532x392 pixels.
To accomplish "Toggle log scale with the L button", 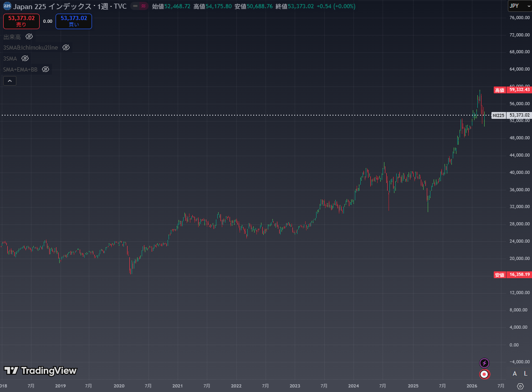I will (526, 374).
